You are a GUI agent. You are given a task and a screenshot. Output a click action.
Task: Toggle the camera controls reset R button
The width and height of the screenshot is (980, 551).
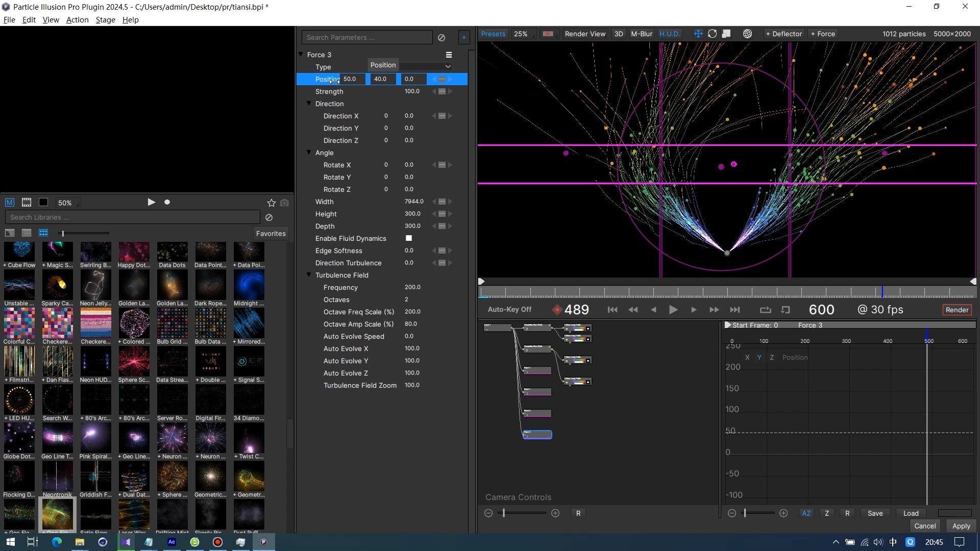pyautogui.click(x=577, y=513)
